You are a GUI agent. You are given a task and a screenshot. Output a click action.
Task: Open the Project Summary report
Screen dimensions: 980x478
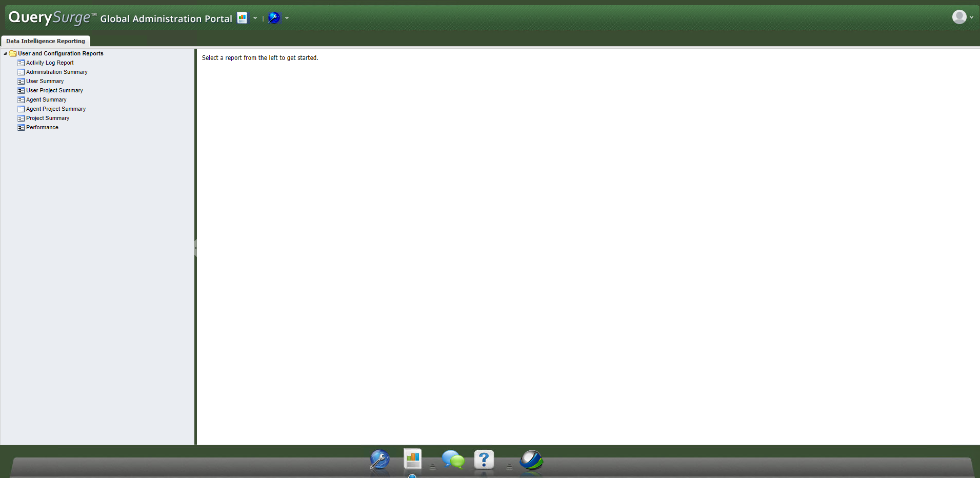coord(48,118)
